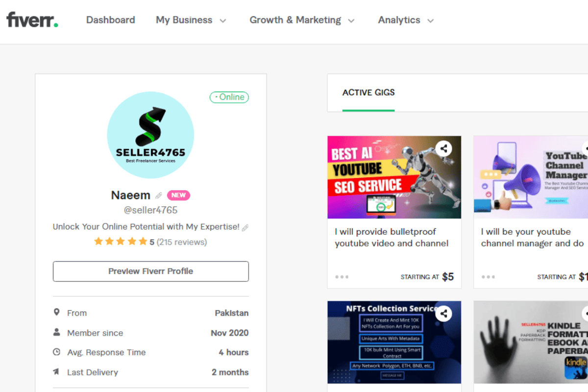Select the Active Gigs tab
This screenshot has height=392, width=588.
coord(368,92)
